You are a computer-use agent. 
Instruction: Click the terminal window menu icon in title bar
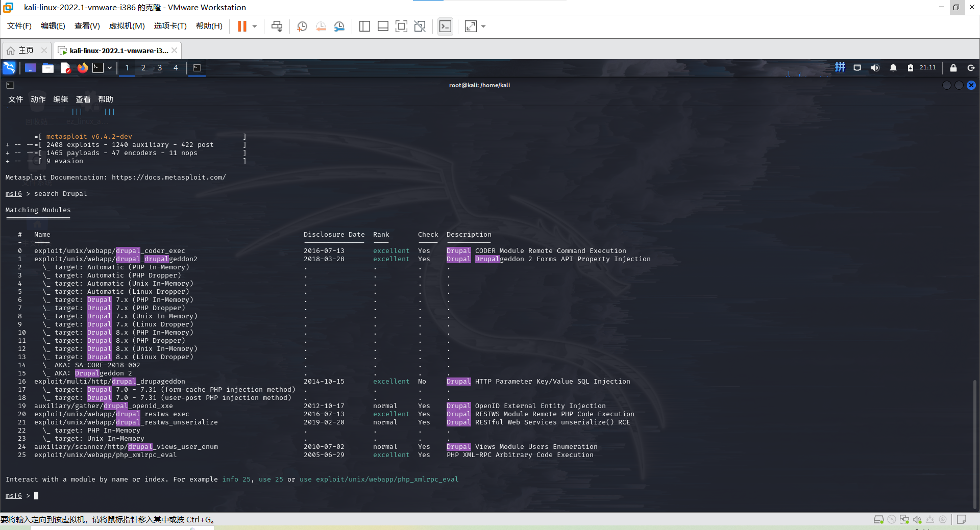point(10,85)
